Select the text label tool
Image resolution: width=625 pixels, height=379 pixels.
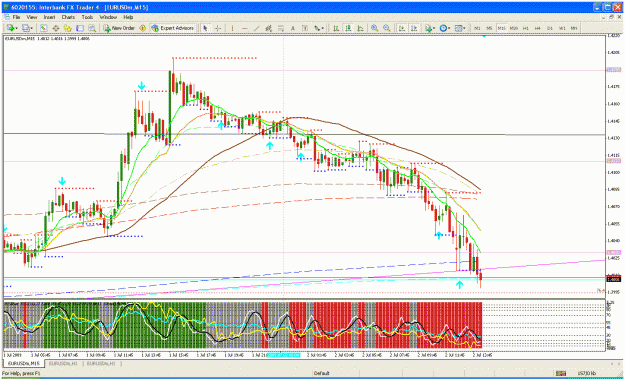(x=305, y=28)
